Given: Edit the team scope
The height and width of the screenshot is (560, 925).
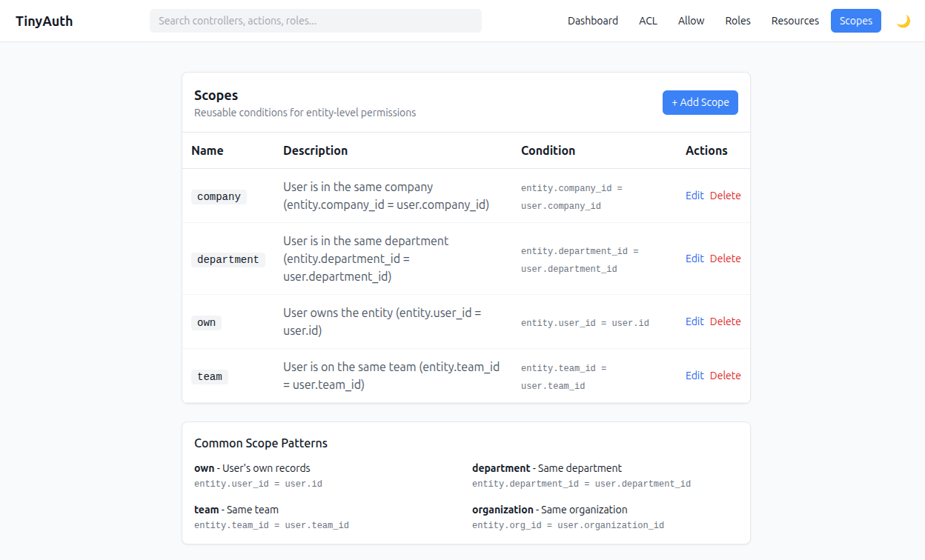Looking at the screenshot, I should click(694, 376).
